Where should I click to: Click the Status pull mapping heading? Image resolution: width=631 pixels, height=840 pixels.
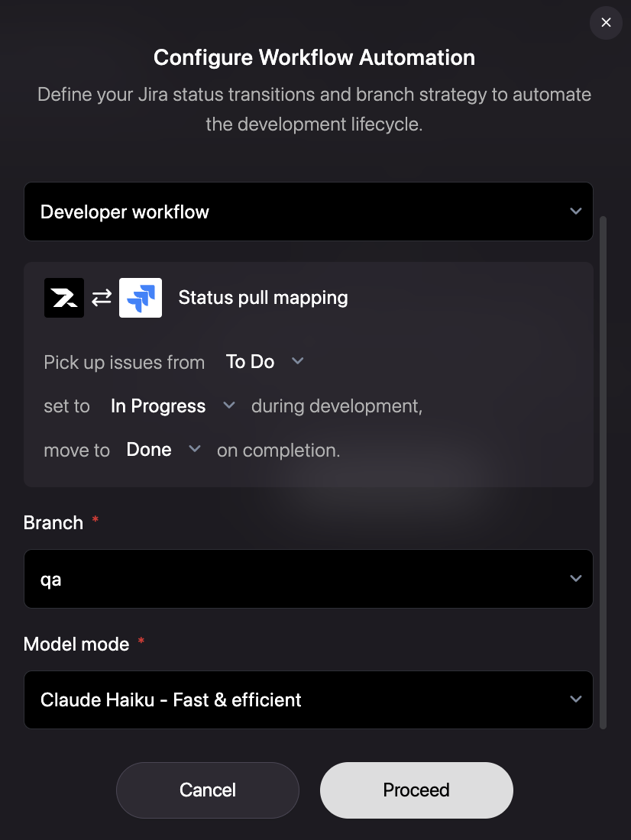click(x=264, y=297)
